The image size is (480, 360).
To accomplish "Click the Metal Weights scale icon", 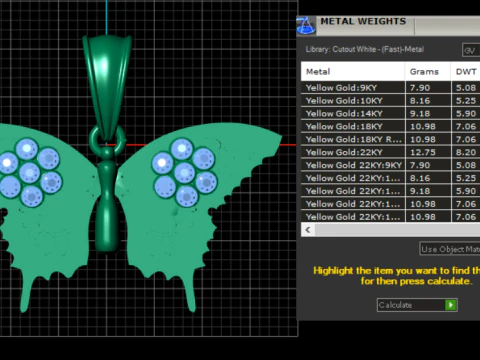I will tap(306, 26).
